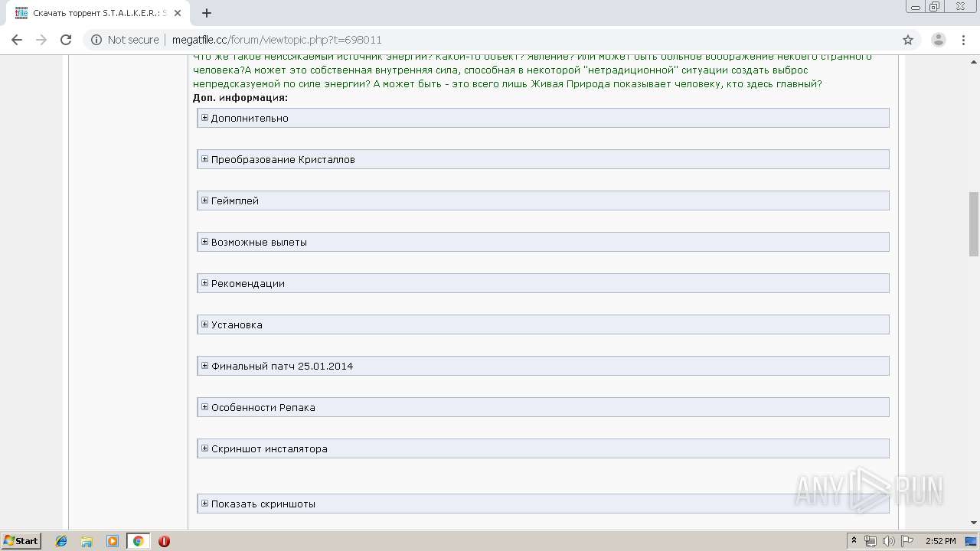Expand Финальный патч 25.01.2014 spoiler
The height and width of the screenshot is (551, 980).
[543, 366]
